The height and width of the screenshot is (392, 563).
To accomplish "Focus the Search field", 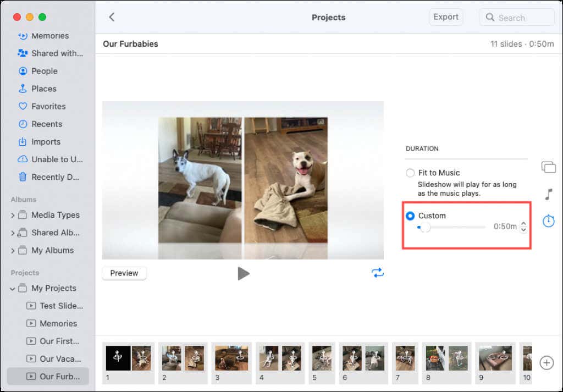I will [517, 17].
